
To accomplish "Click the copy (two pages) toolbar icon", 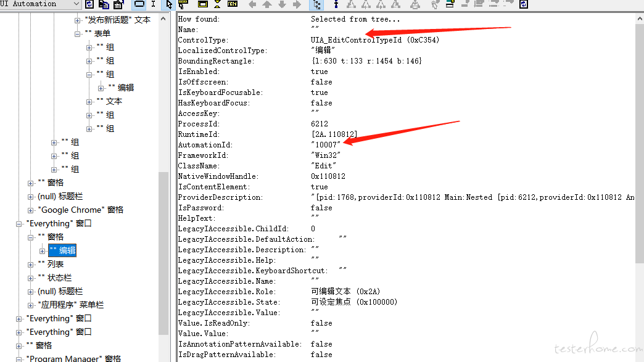I will pos(104,4).
